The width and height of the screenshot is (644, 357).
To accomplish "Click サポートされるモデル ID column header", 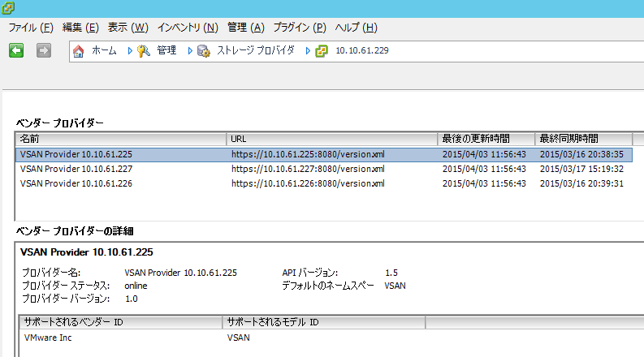I will click(x=324, y=322).
